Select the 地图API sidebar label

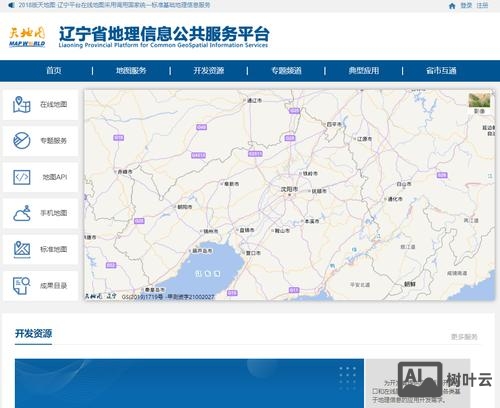(55, 177)
